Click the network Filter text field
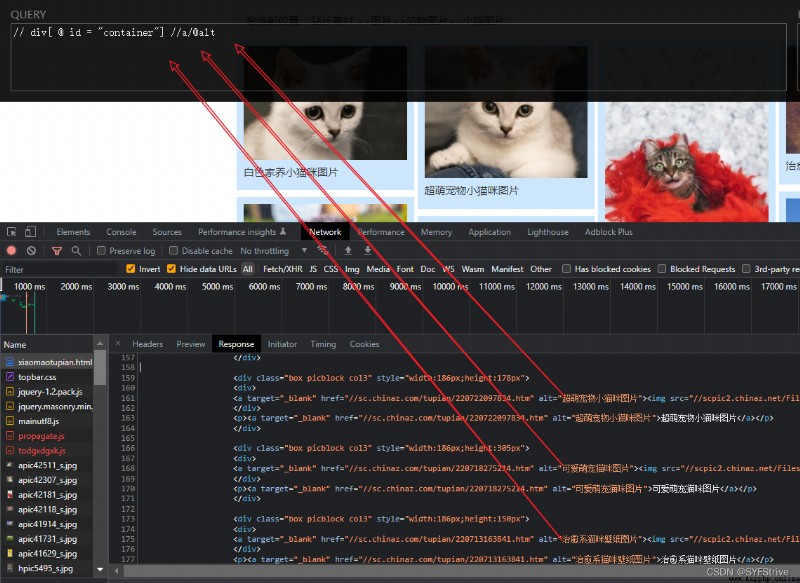Viewport: 800px width, 583px height. [x=60, y=269]
